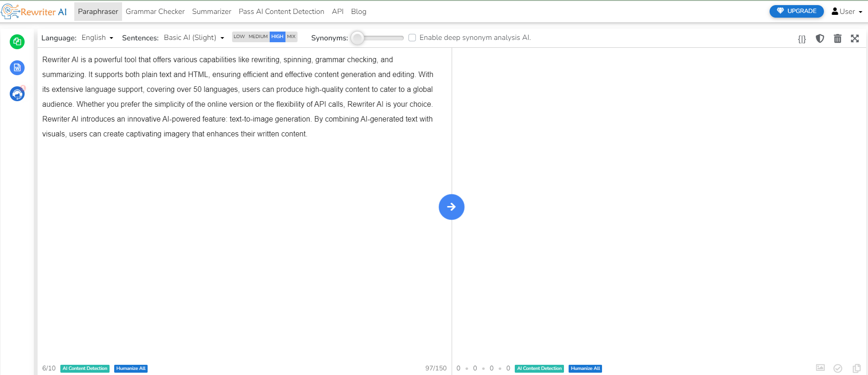This screenshot has height=375, width=868.
Task: Enable deep synonym analysis AI checkbox
Action: click(x=412, y=38)
